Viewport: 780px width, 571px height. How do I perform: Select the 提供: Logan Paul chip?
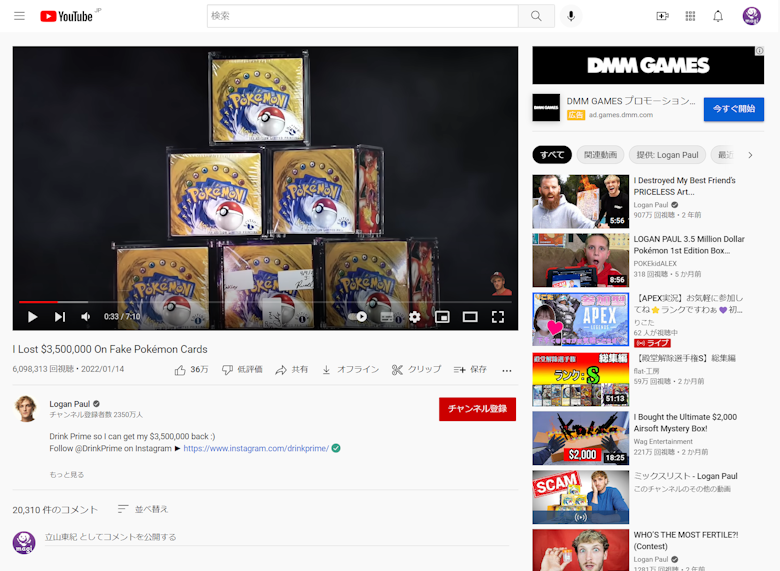click(x=668, y=155)
